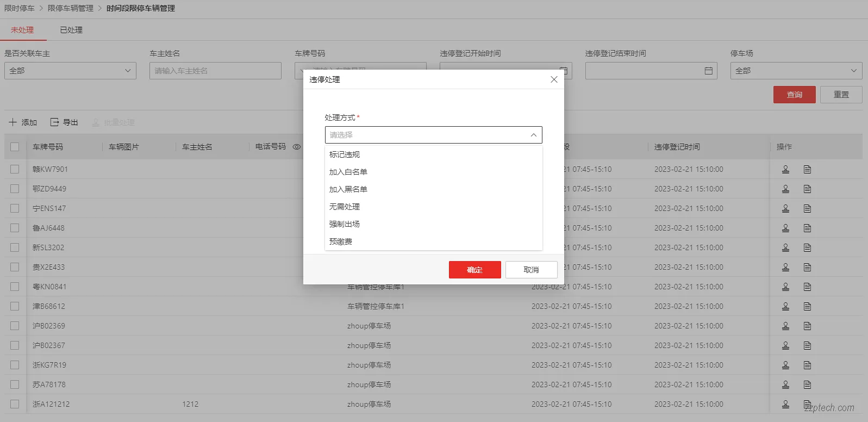Viewport: 868px width, 422px height.
Task: Click the 车主姓名 input field
Action: click(x=215, y=71)
